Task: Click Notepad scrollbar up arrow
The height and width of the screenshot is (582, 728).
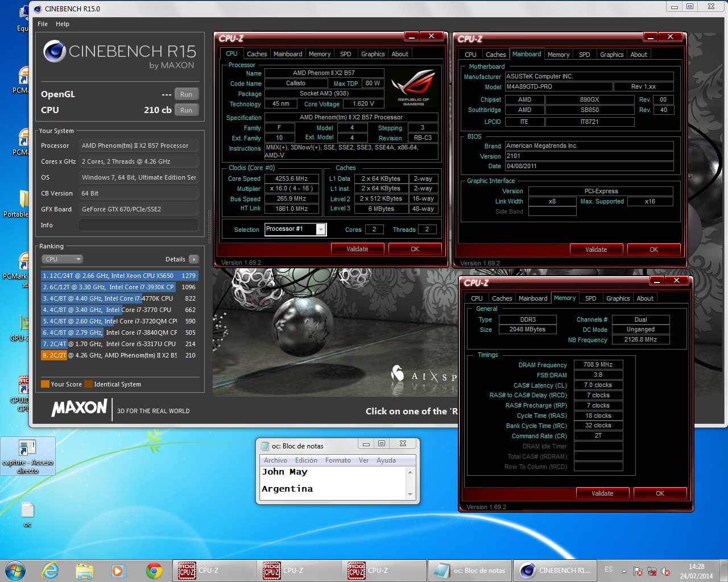Action: tap(410, 472)
